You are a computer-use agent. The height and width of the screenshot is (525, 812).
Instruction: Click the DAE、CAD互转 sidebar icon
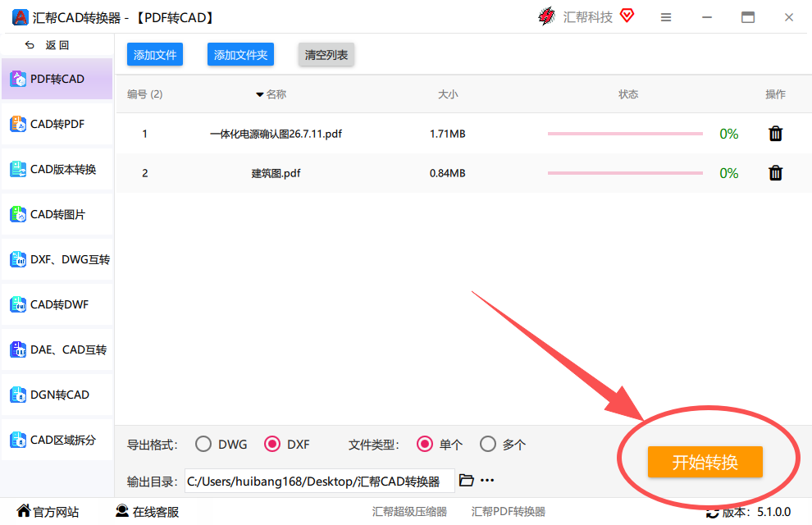tap(18, 349)
